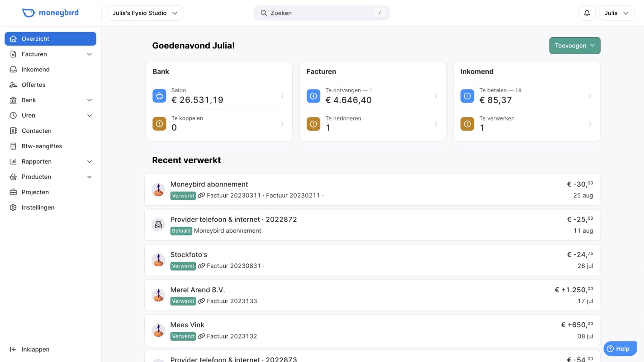Open the Merel Arend B.V. transaction

pos(372,295)
